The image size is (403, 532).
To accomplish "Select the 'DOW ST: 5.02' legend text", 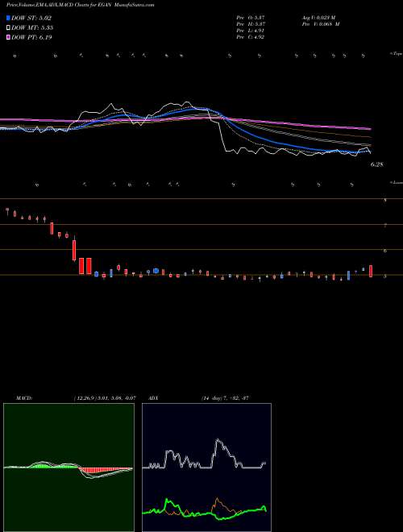I will tap(31, 19).
